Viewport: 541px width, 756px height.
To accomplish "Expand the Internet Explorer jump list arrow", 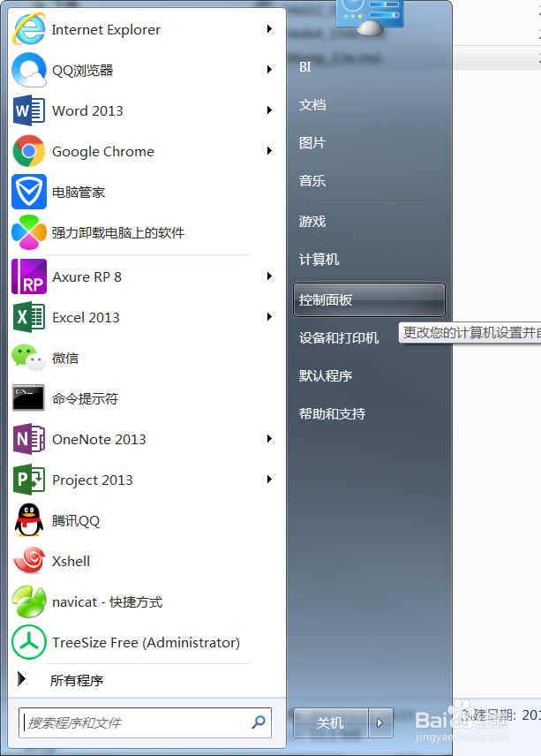I will click(x=269, y=29).
